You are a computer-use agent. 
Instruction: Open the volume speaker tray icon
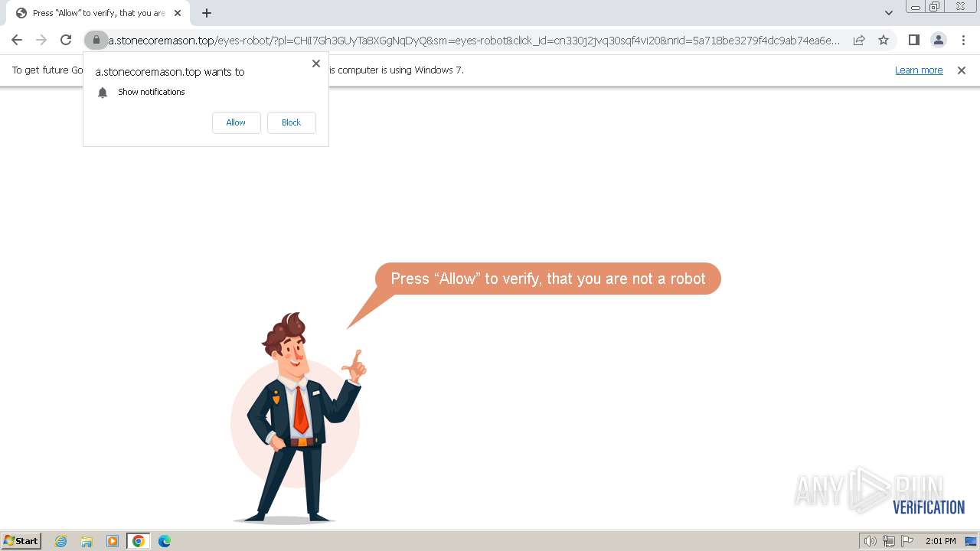[871, 541]
